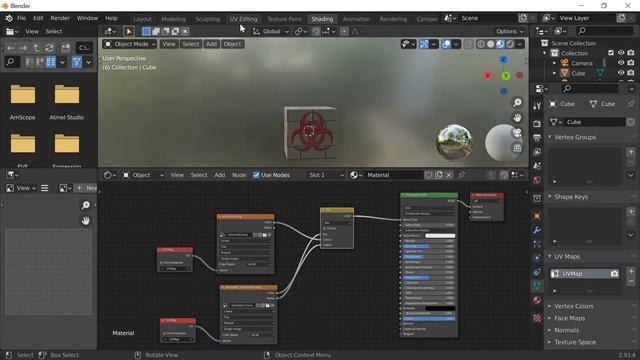Click the Blender logo menu icon
640x360 pixels.
click(9, 18)
